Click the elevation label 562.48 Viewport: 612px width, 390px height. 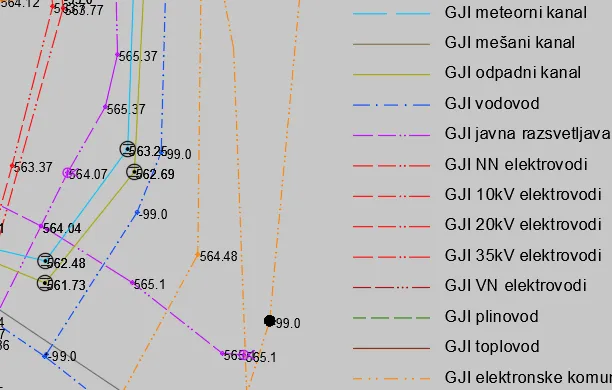pyautogui.click(x=66, y=263)
